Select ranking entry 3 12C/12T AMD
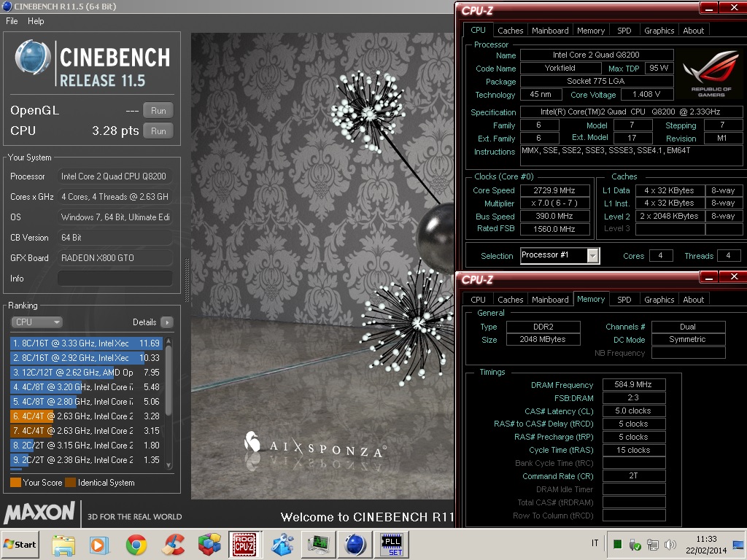Screen dimensions: 747x560 tap(86, 373)
